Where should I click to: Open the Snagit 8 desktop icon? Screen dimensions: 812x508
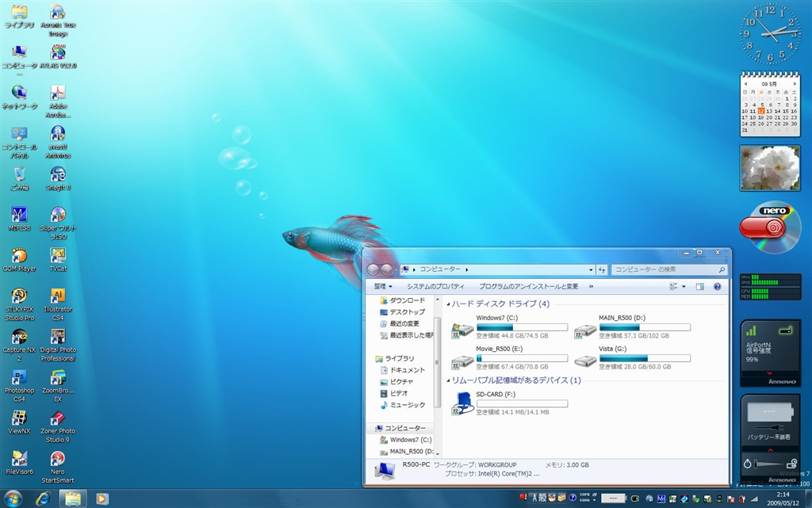57,174
